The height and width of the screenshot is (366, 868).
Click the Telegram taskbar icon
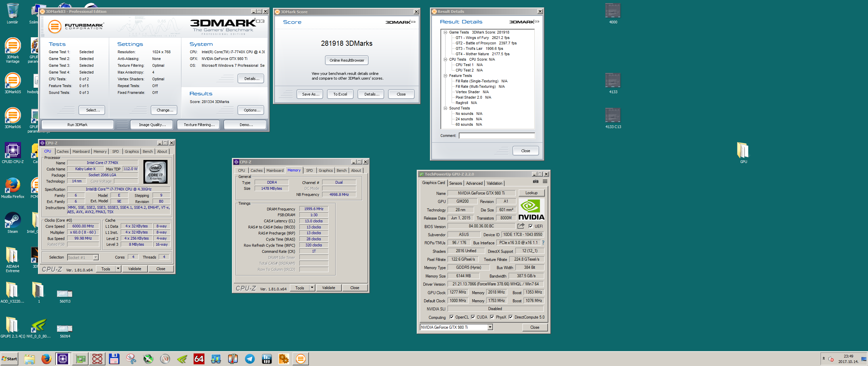[250, 359]
